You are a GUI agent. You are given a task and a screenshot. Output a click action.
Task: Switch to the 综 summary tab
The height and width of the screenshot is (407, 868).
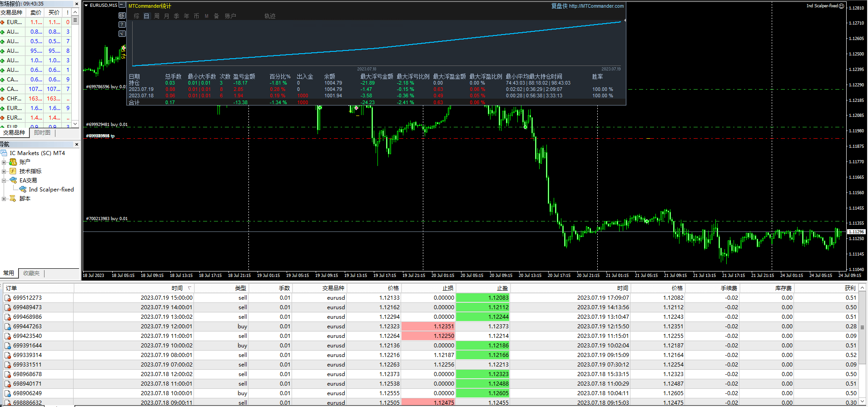[x=137, y=16]
